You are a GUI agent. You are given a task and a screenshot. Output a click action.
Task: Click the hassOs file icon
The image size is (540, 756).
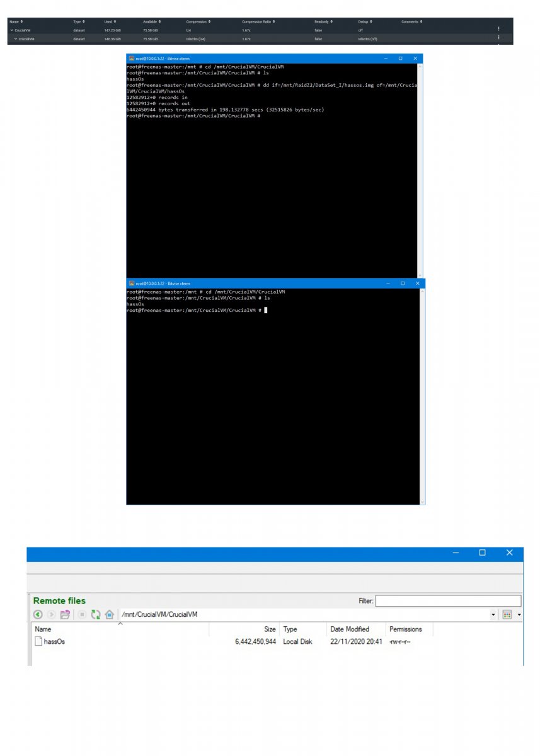click(38, 642)
